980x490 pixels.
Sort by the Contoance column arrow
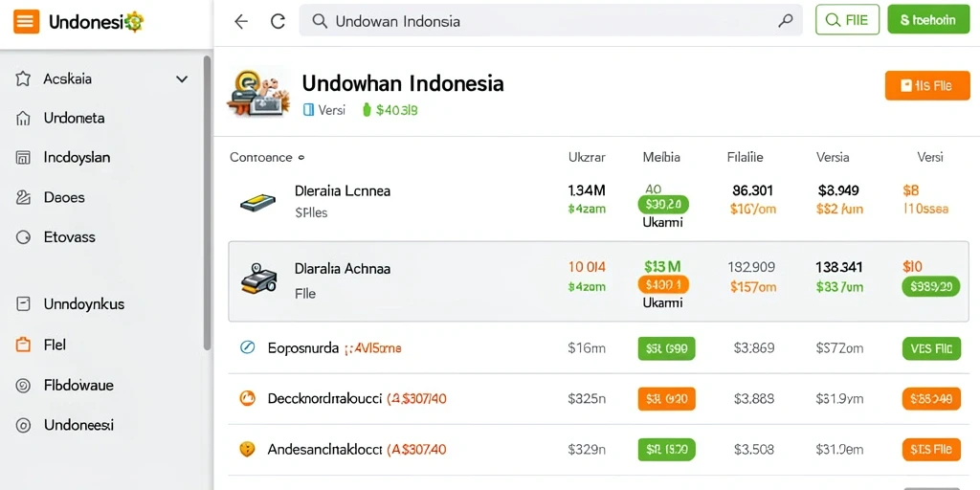point(301,158)
